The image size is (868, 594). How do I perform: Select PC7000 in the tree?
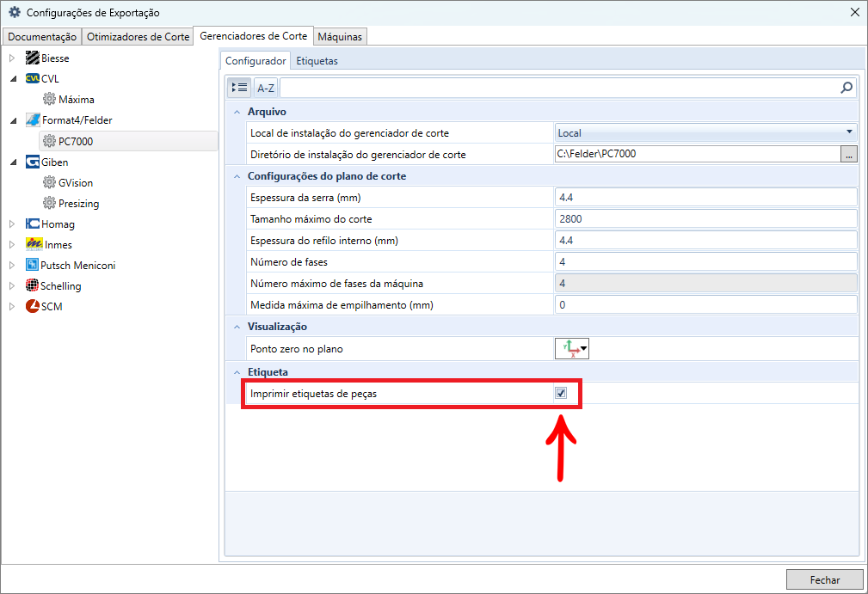76,142
